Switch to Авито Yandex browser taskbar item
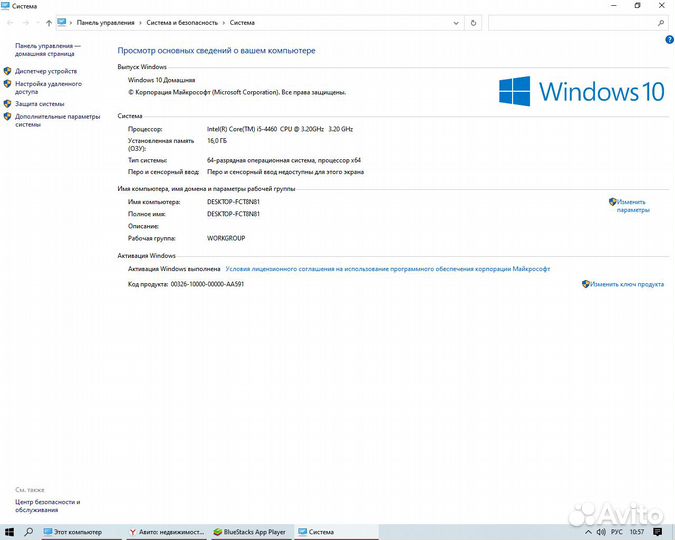This screenshot has height=540, width=675. pyautogui.click(x=167, y=532)
